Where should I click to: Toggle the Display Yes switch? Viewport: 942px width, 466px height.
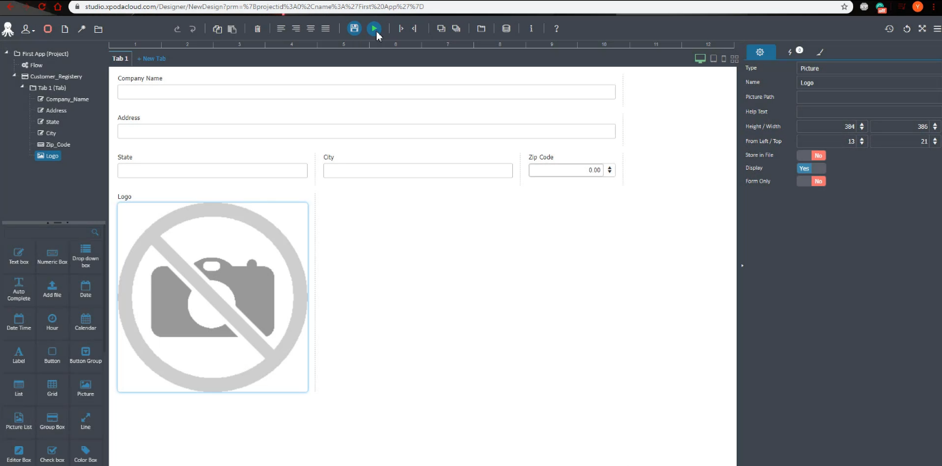(x=811, y=168)
